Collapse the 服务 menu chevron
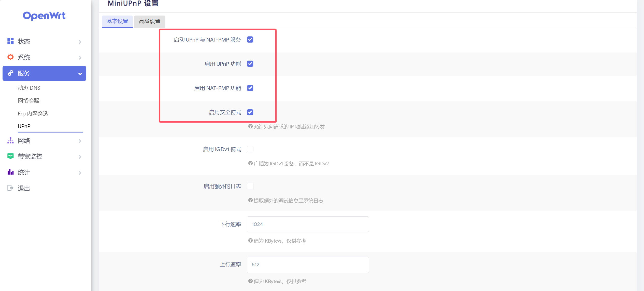 tap(80, 74)
